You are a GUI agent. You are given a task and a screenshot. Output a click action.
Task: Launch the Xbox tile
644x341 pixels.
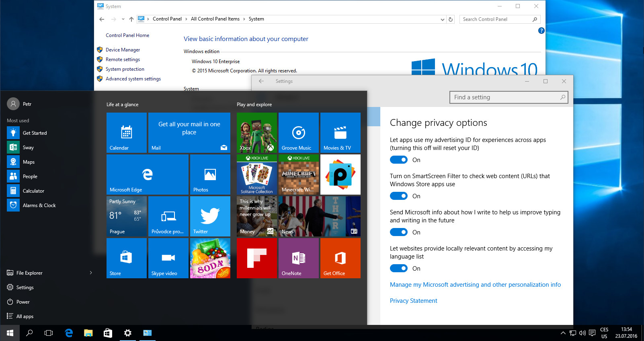pyautogui.click(x=257, y=133)
